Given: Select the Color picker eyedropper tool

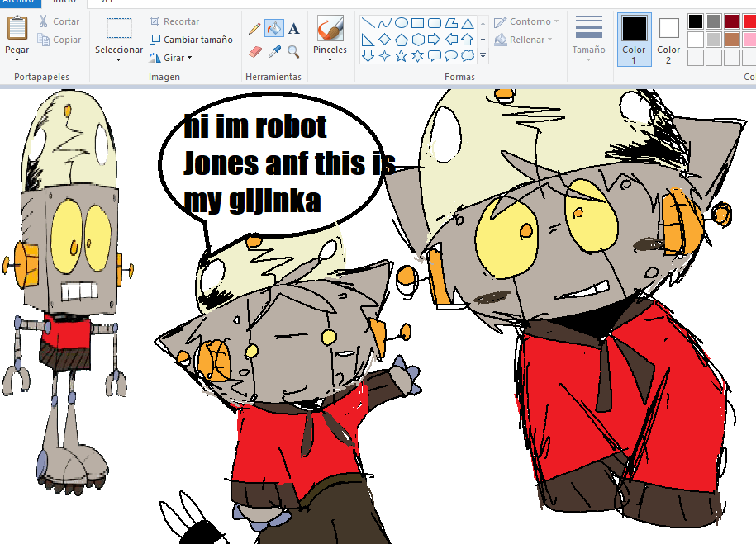Looking at the screenshot, I should 273,51.
